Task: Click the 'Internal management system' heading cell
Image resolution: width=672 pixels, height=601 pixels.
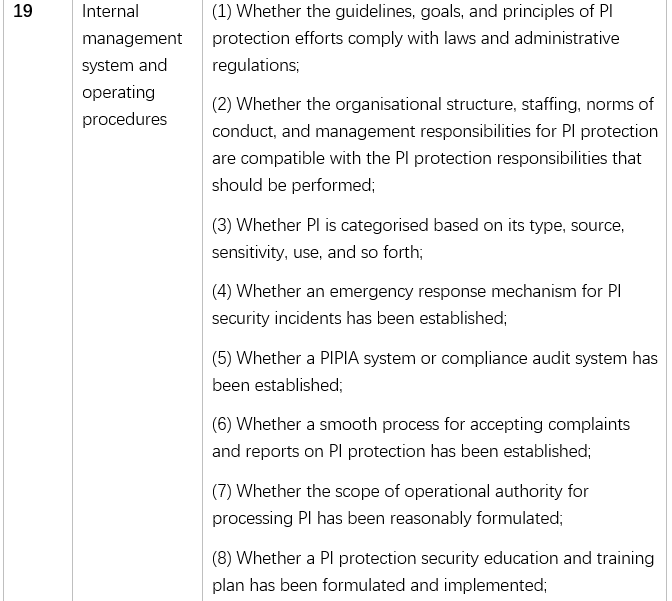Action: (x=131, y=38)
